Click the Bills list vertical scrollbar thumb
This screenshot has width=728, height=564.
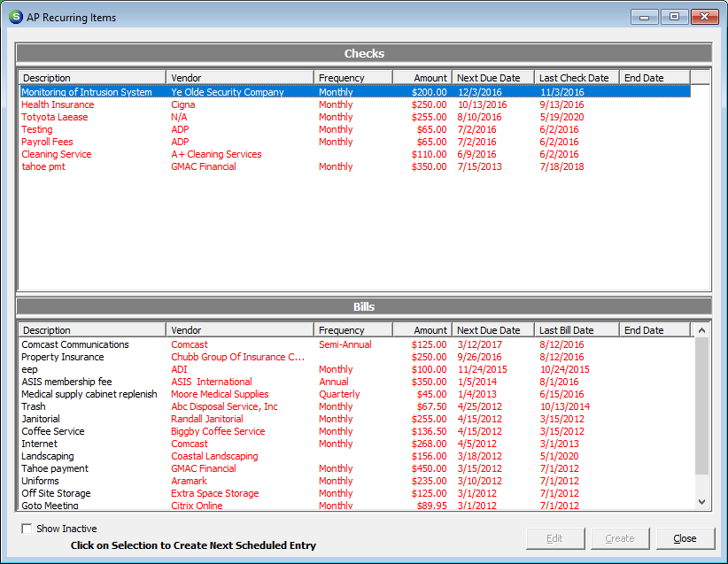(x=701, y=406)
